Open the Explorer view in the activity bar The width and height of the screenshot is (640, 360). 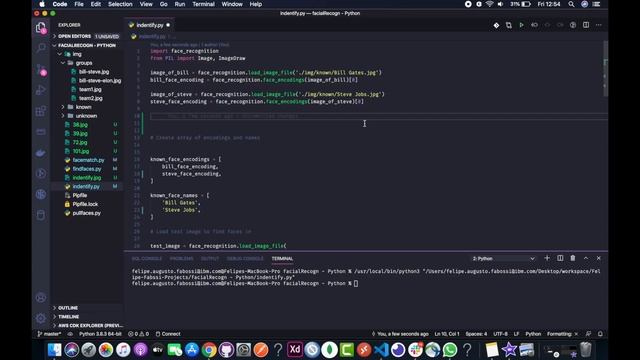[x=41, y=28]
